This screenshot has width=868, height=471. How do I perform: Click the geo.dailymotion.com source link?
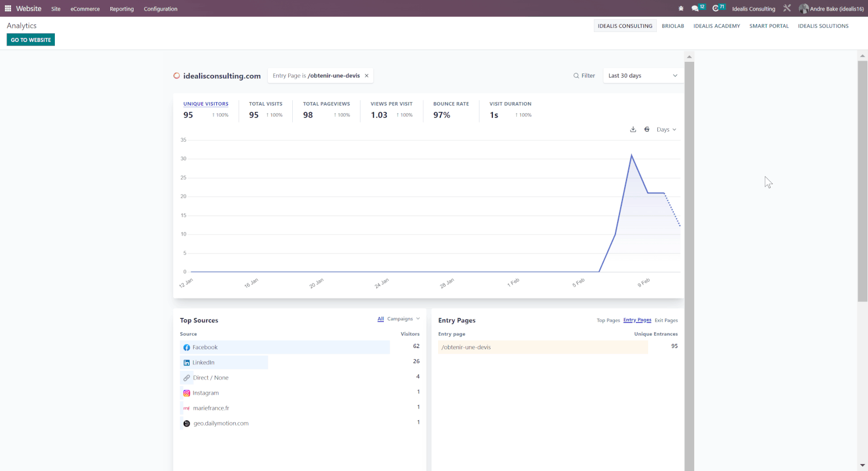(221, 423)
